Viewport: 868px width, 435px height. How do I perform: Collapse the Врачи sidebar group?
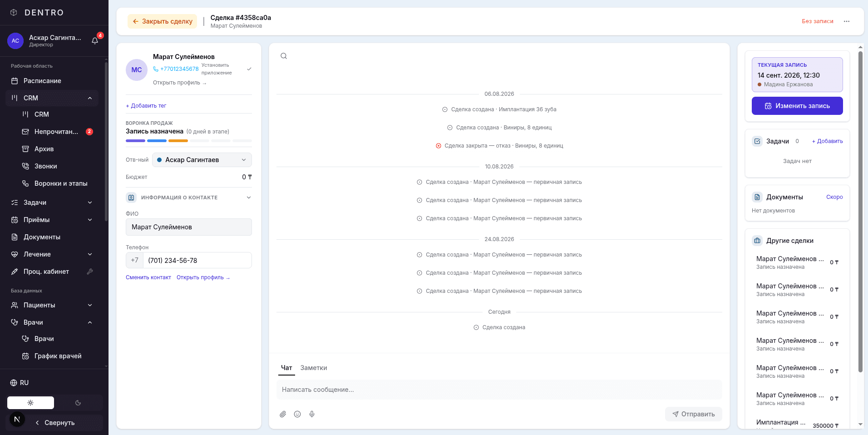point(90,322)
